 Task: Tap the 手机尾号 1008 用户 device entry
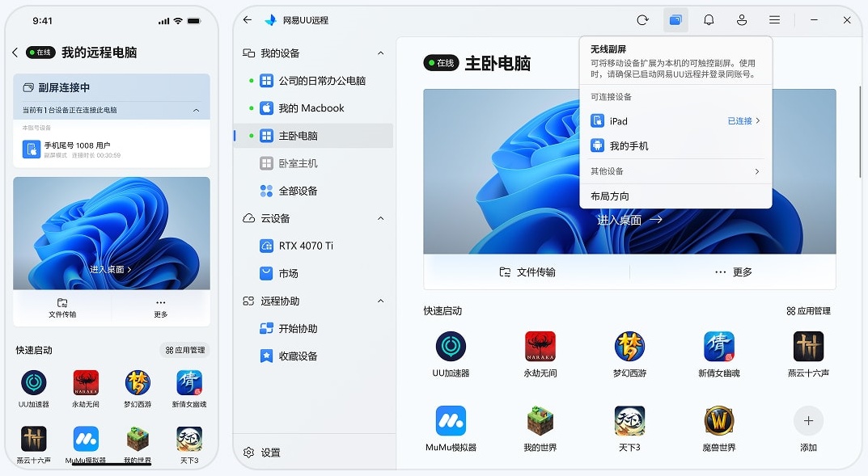click(112, 150)
